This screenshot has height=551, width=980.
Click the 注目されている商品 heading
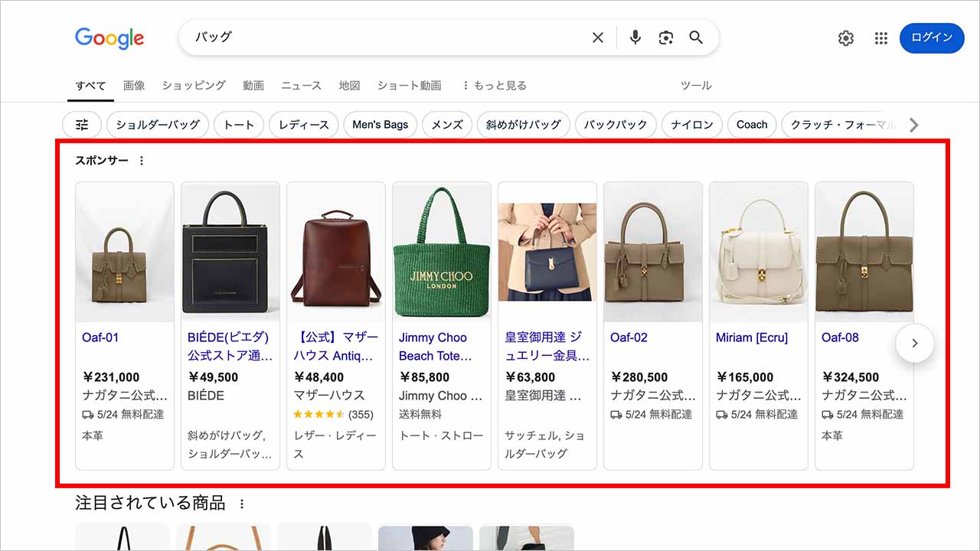[x=150, y=504]
